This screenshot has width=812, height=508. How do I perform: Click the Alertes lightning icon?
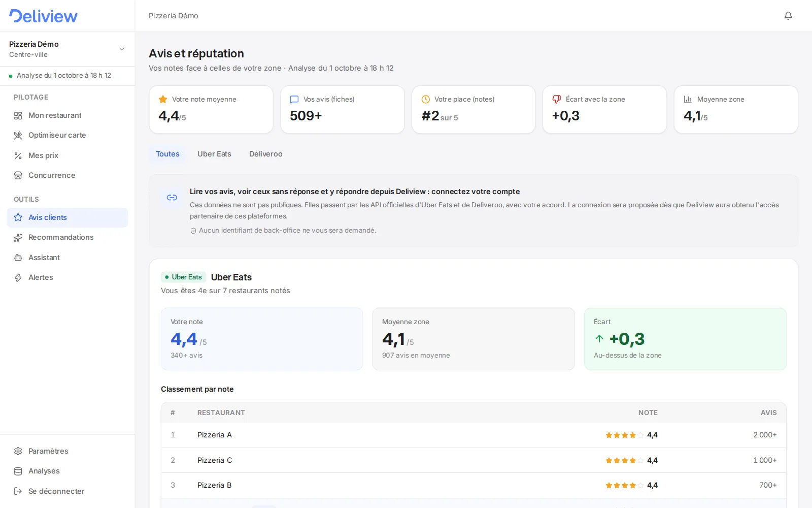point(18,278)
